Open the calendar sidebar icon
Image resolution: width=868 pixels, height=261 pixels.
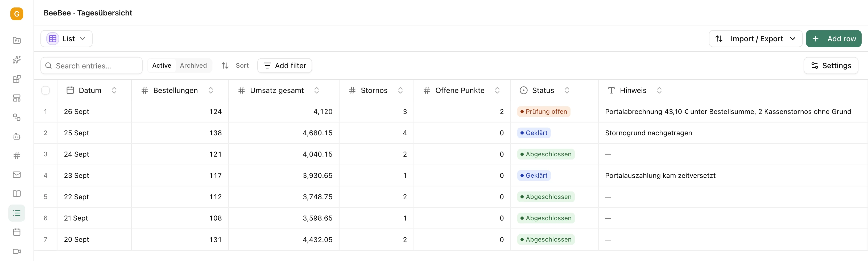pyautogui.click(x=16, y=232)
